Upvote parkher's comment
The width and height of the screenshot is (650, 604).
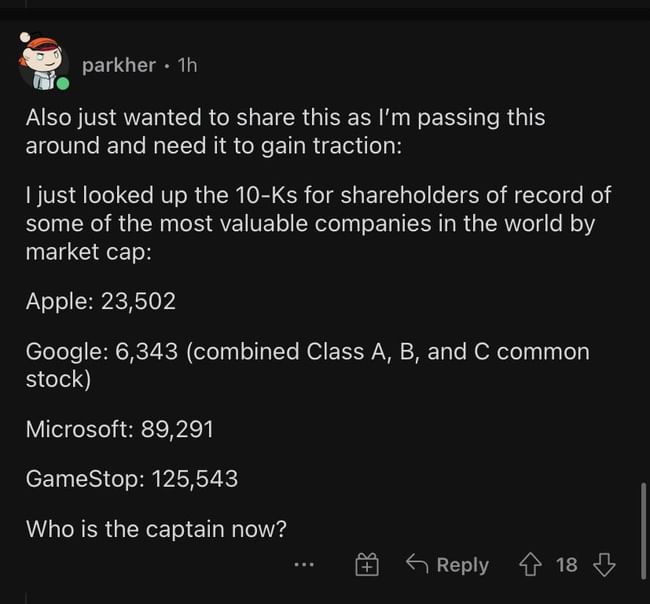coord(531,565)
